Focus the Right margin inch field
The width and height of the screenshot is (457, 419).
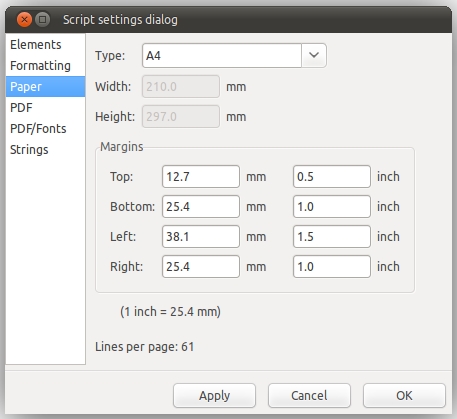click(332, 266)
